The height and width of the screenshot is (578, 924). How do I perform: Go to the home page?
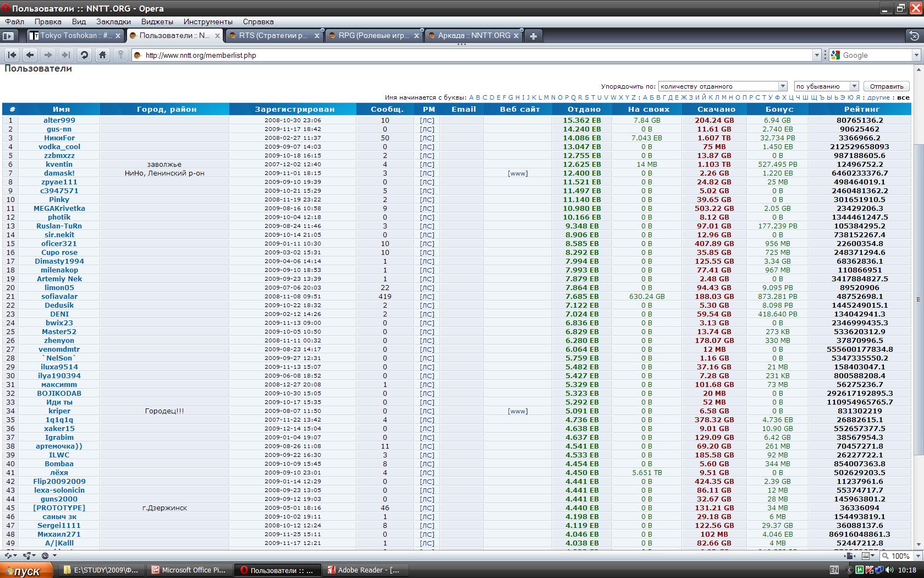tap(102, 55)
